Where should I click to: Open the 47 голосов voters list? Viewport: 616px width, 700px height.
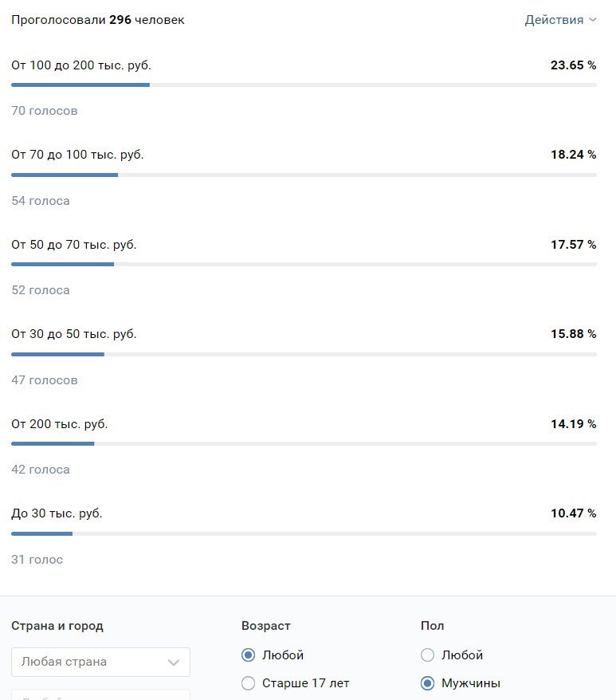click(x=45, y=380)
